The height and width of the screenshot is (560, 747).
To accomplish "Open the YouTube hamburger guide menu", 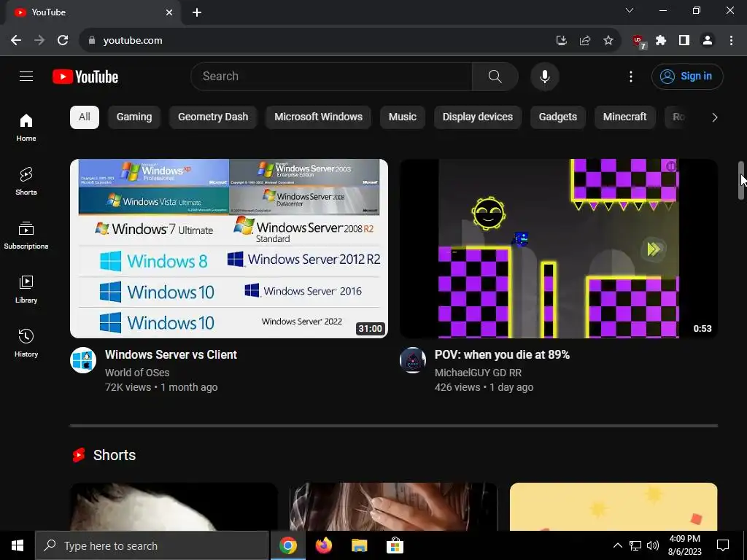I will tap(26, 76).
